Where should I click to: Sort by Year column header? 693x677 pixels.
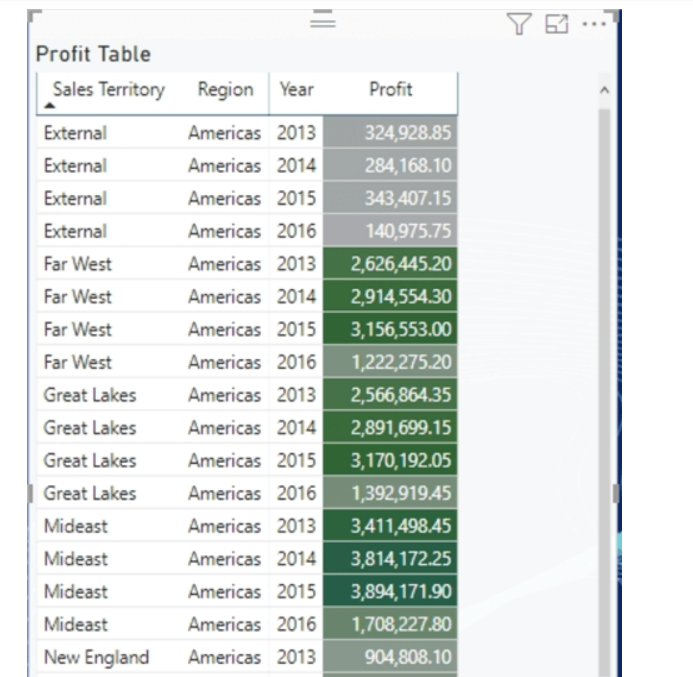pos(297,89)
